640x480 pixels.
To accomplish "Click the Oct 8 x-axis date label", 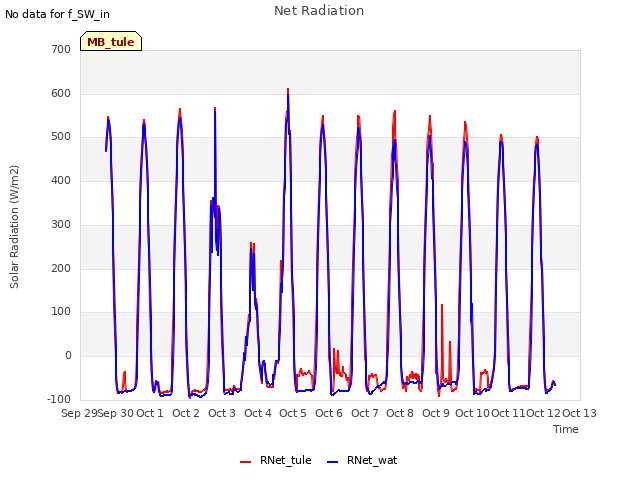I will (400, 413).
